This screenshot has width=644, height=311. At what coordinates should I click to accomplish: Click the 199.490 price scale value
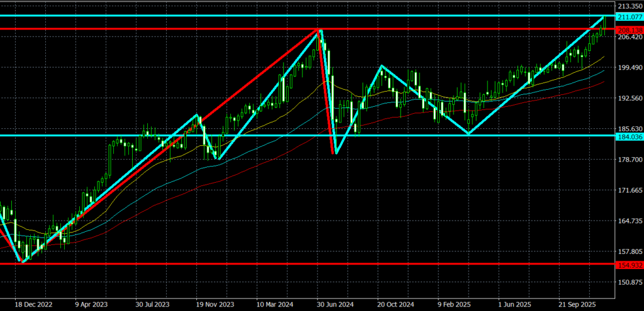coord(629,68)
